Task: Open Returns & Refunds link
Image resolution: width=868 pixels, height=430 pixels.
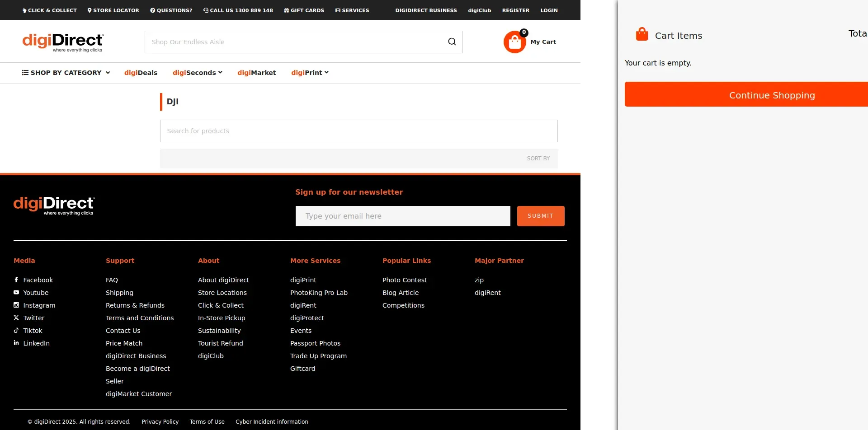Action: point(135,305)
